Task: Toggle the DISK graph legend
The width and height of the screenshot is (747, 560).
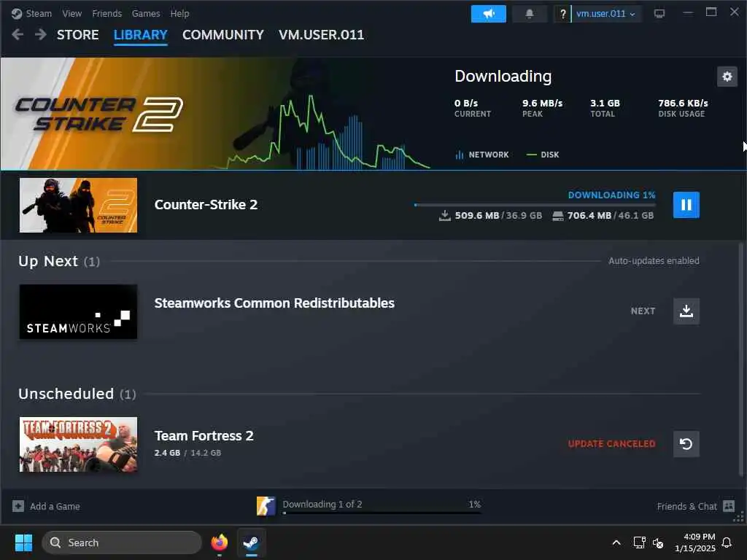Action: [543, 155]
